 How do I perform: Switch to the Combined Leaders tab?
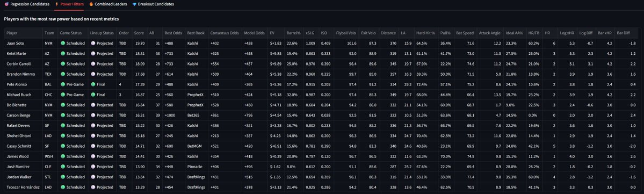(108, 4)
